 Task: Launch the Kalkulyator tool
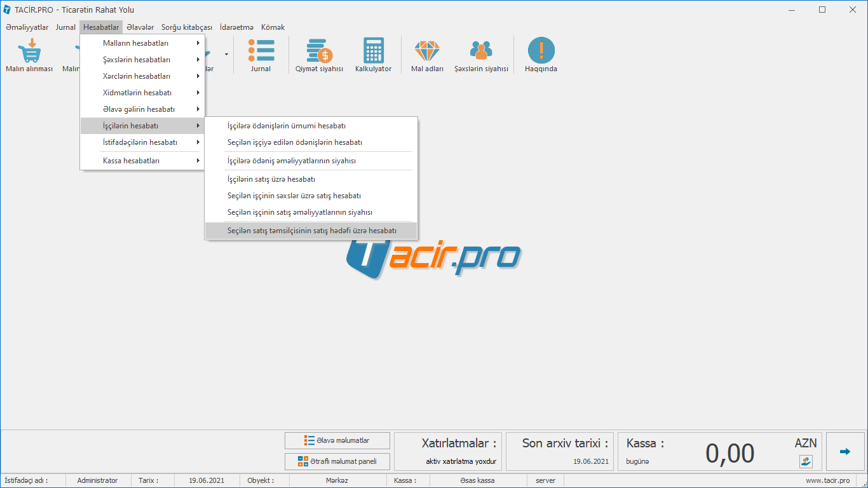[x=373, y=51]
